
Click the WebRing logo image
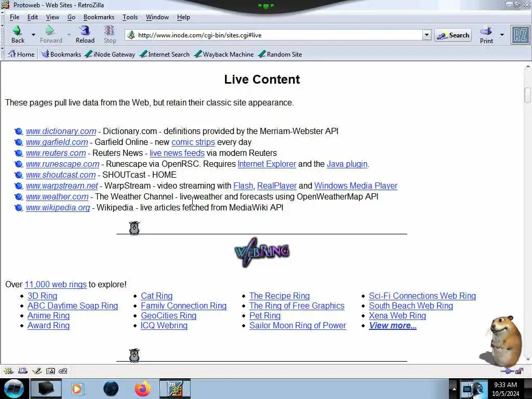click(262, 252)
